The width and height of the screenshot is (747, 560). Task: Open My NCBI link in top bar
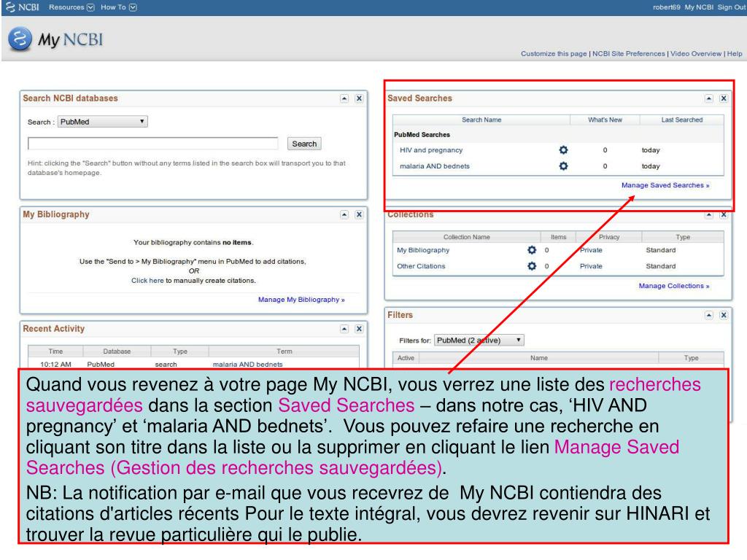tap(699, 7)
